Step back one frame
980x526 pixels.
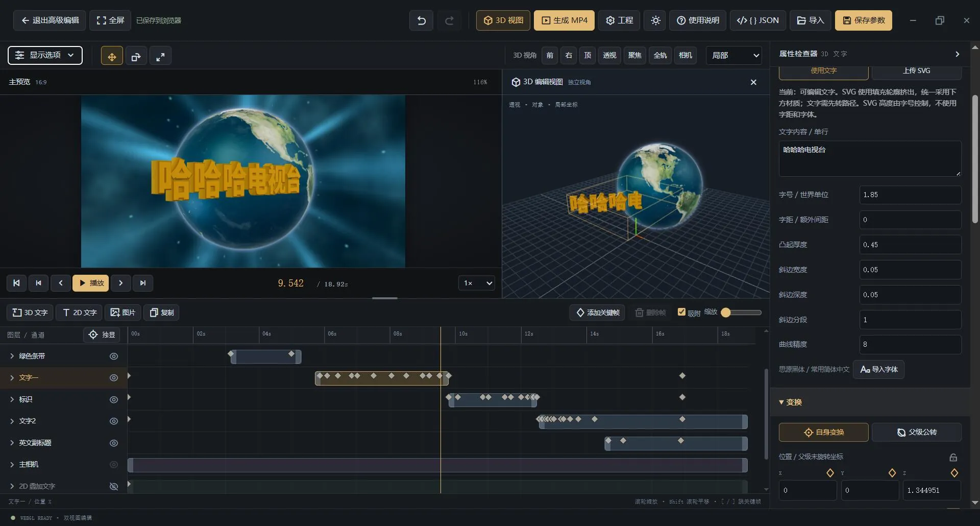pos(61,283)
